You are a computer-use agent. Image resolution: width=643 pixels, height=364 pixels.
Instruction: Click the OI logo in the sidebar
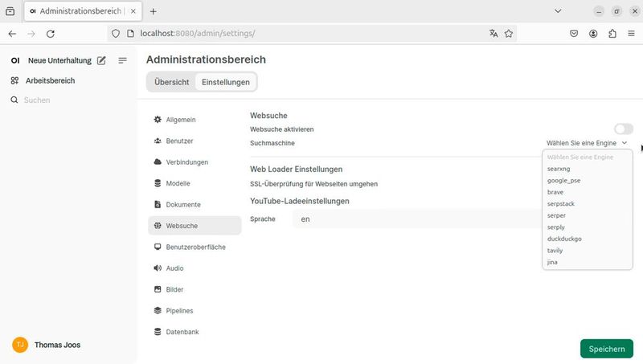coord(15,61)
